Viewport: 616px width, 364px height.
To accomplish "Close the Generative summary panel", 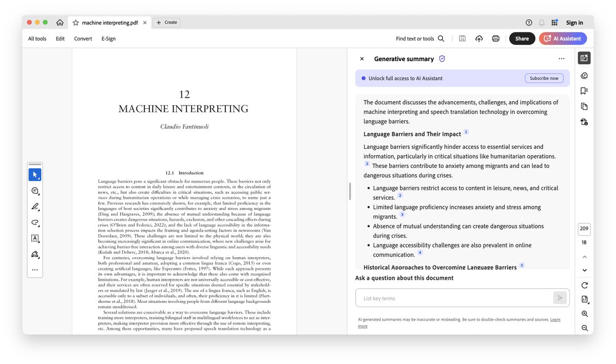I will click(x=362, y=59).
